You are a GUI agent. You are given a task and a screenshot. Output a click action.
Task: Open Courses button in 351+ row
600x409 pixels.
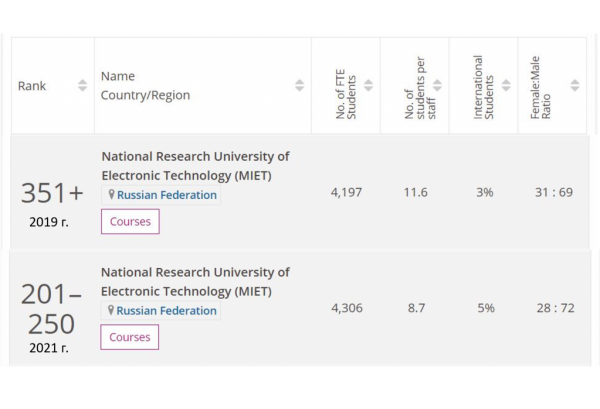[130, 222]
